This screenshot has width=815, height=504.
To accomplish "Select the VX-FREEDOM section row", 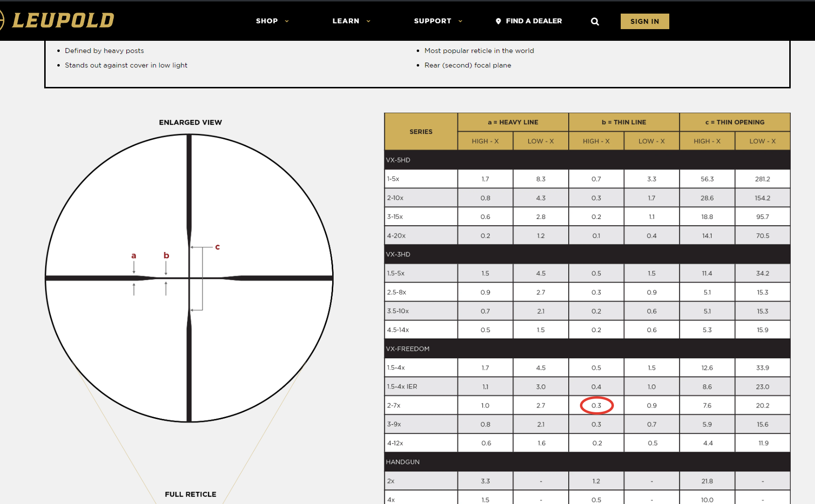I will (587, 349).
